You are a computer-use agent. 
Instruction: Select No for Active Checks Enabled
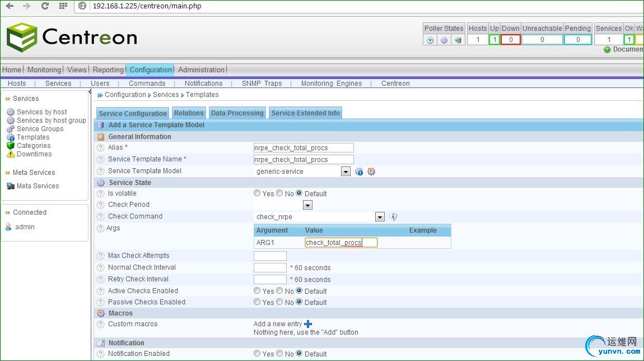point(279,291)
